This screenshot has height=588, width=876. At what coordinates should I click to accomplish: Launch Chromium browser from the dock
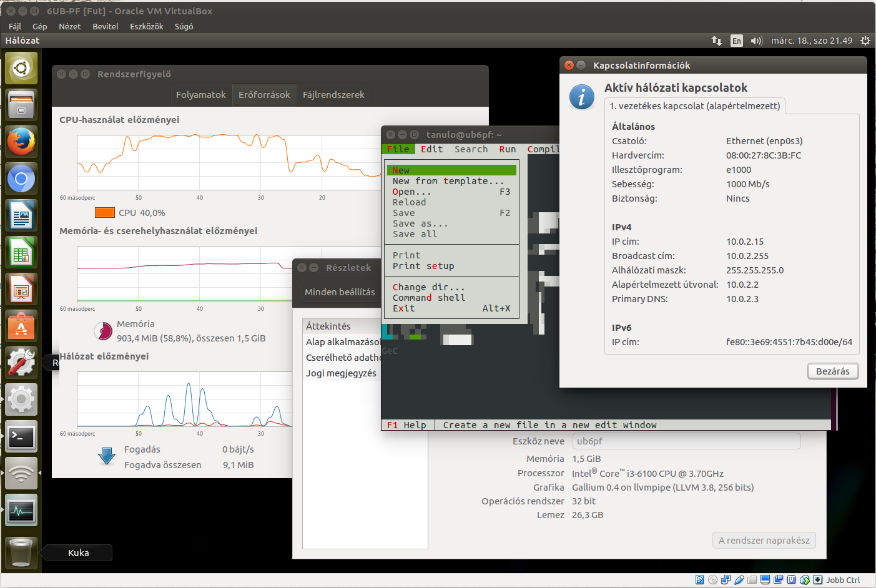pyautogui.click(x=21, y=179)
